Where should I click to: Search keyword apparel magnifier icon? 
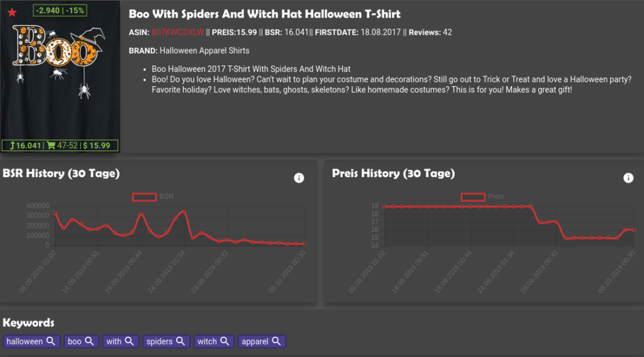(277, 341)
